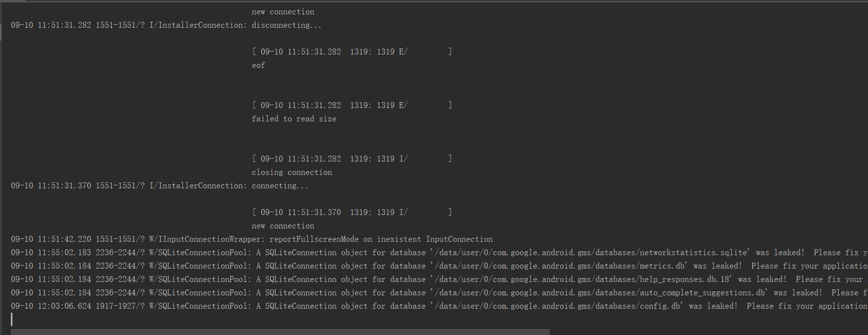The image size is (868, 335).
Task: Click the 11:51:42.220 timestamp on IInputConnectionWrapper line
Action: coord(64,239)
